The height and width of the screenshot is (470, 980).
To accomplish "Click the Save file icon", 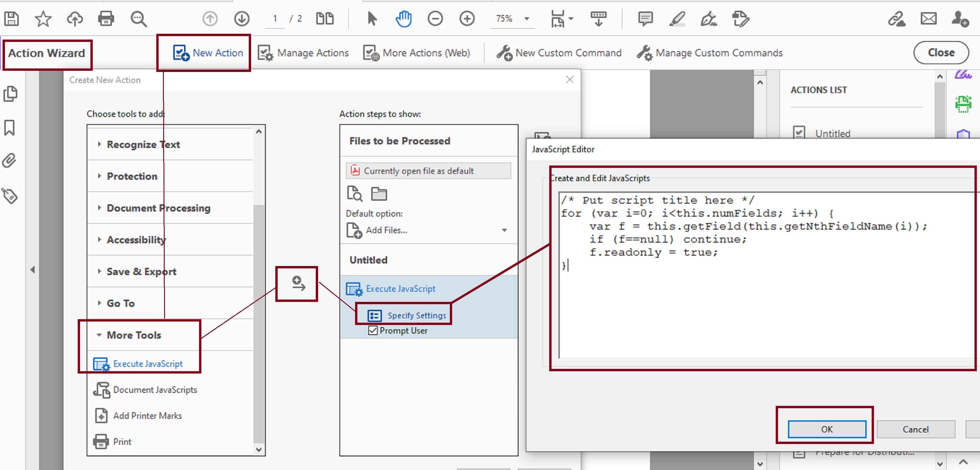I will [12, 18].
